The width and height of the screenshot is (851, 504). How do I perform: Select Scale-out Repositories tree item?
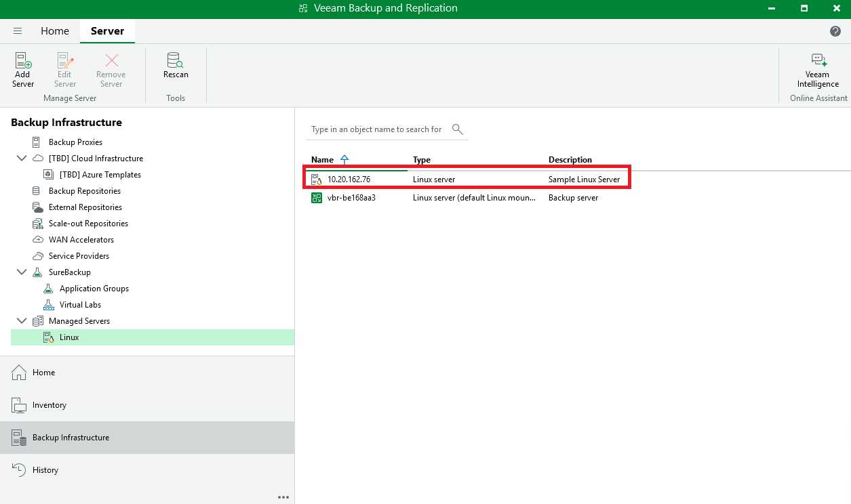pos(88,224)
